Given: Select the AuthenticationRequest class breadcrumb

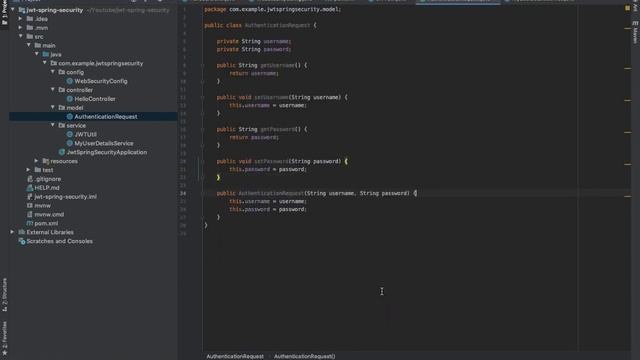Looking at the screenshot, I should pyautogui.click(x=235, y=356).
